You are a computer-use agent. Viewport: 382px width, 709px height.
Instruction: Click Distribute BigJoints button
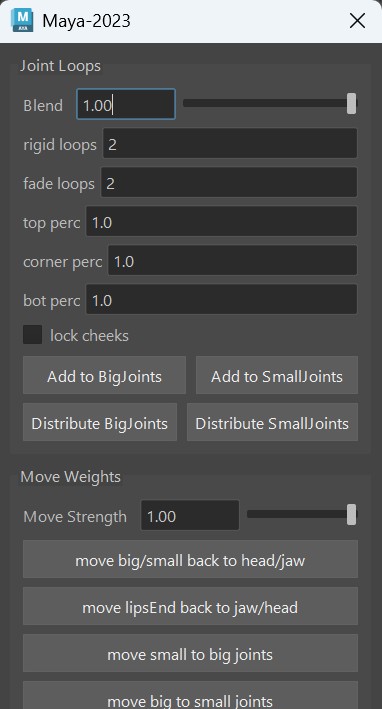pos(100,422)
